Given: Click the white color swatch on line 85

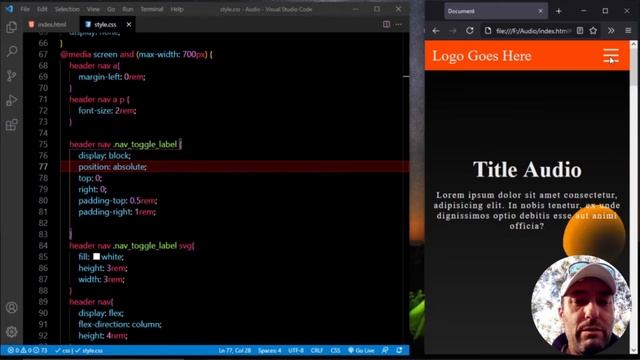Looking at the screenshot, I should coord(96,256).
